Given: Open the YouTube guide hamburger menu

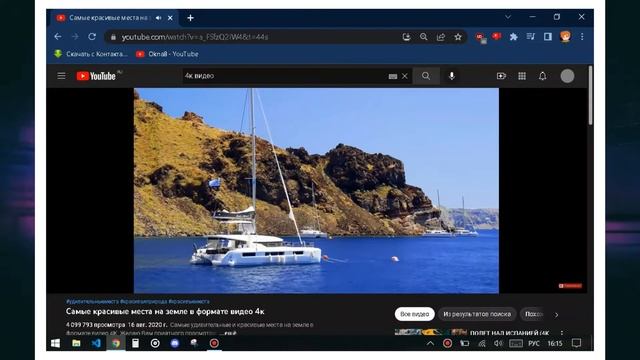Looking at the screenshot, I should [61, 76].
